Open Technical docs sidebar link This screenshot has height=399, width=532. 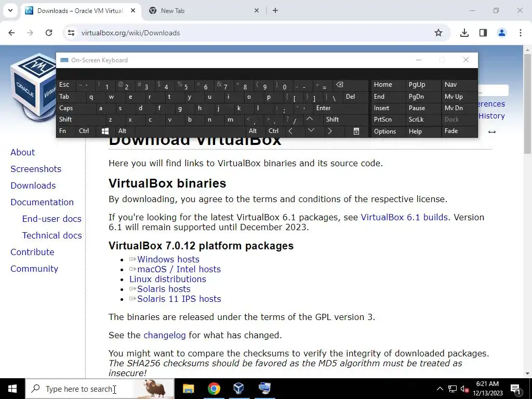(x=52, y=235)
